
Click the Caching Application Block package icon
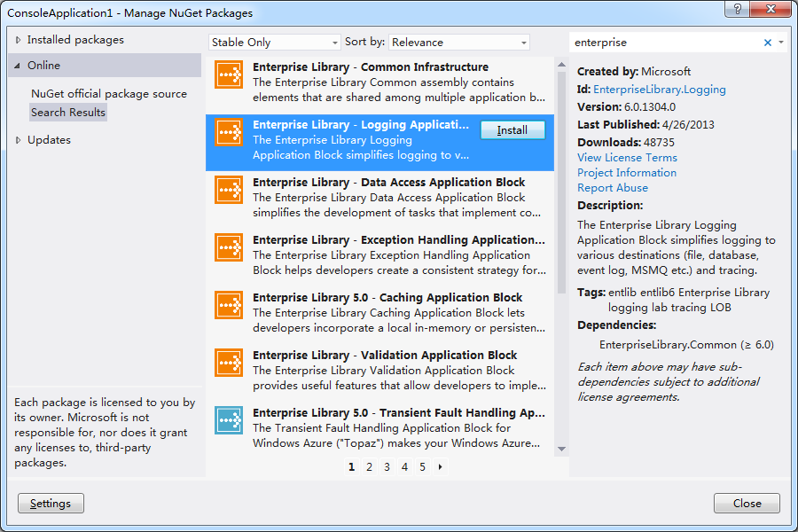coord(229,305)
